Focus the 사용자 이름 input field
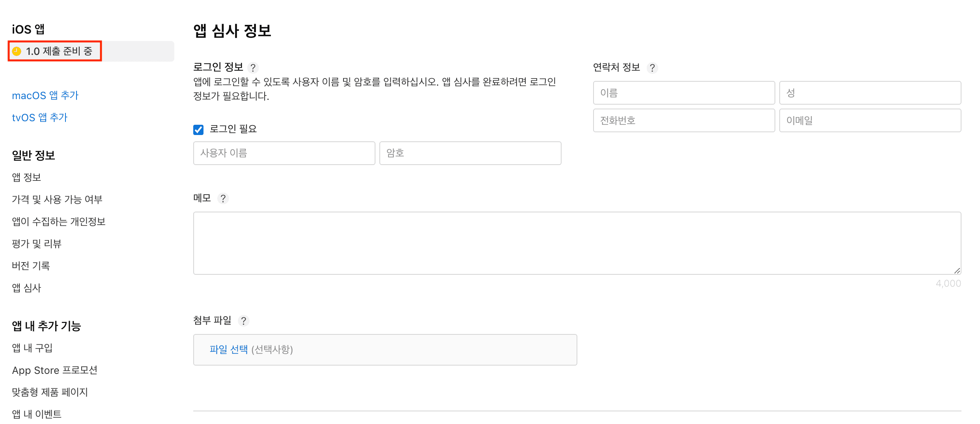This screenshot has height=424, width=980. click(284, 153)
